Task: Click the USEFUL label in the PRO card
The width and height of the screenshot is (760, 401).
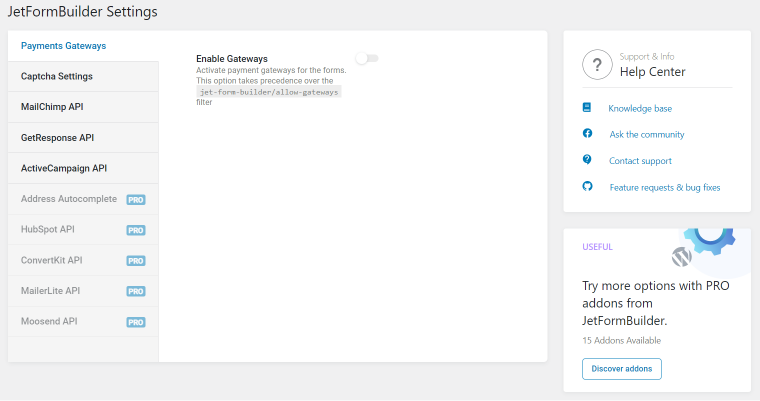Action: coord(597,247)
